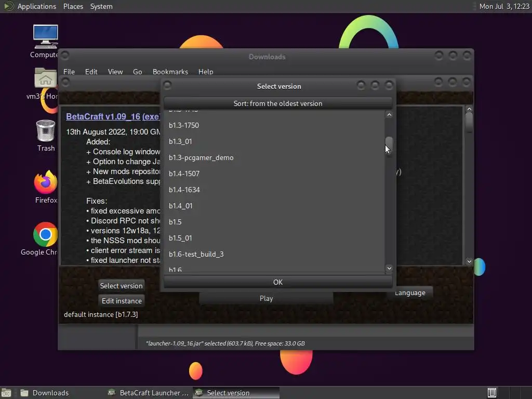The image size is (532, 399).
Task: Select version b1.4_01
Action: coord(274,206)
